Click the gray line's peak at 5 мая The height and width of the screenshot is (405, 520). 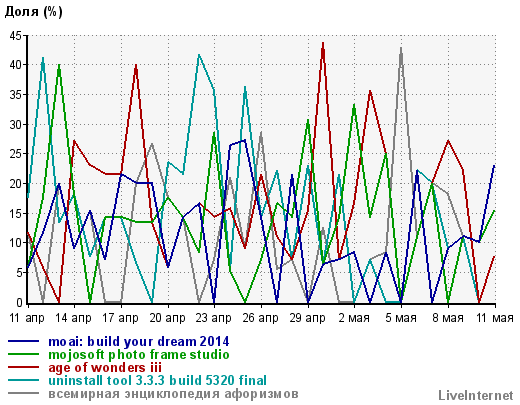point(401,48)
